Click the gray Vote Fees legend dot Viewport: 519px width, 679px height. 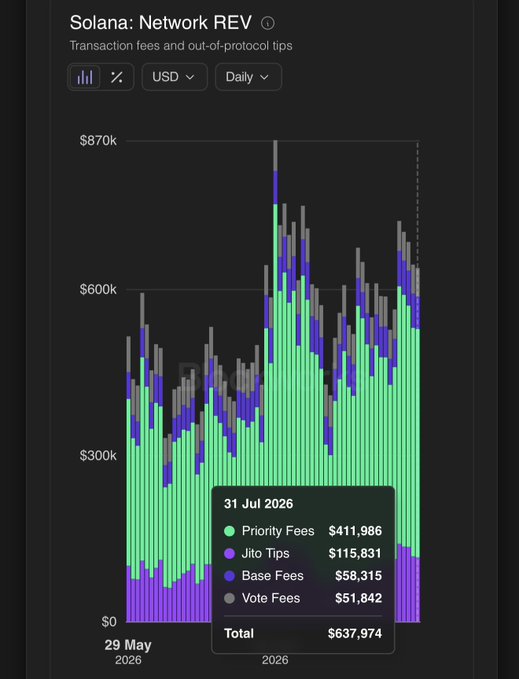[229, 598]
